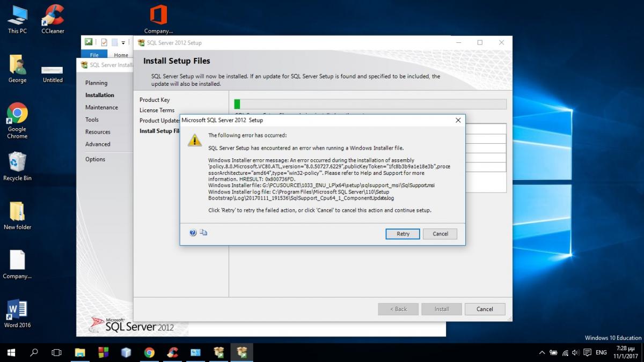Image resolution: width=644 pixels, height=362 pixels.
Task: Select the This PC desktop icon
Action: coord(17,19)
